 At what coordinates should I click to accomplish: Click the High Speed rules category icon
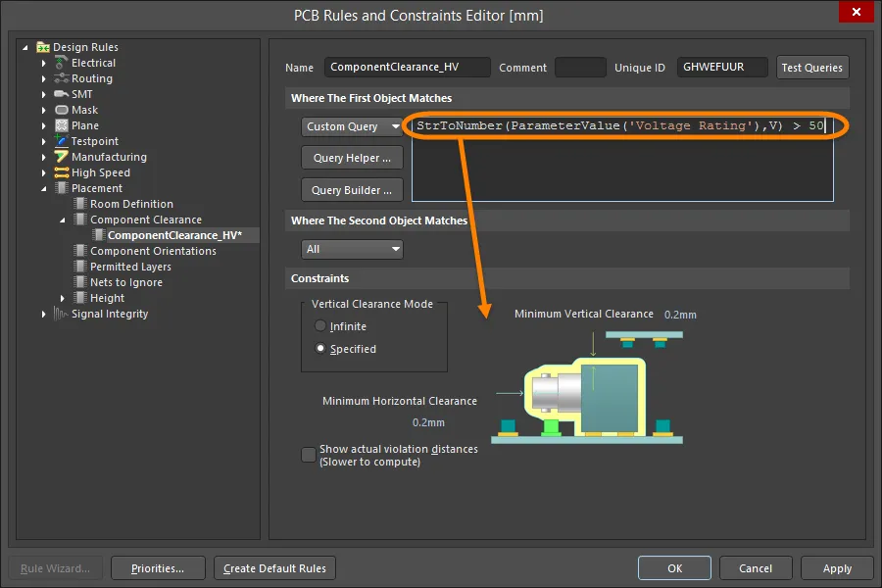[x=62, y=172]
